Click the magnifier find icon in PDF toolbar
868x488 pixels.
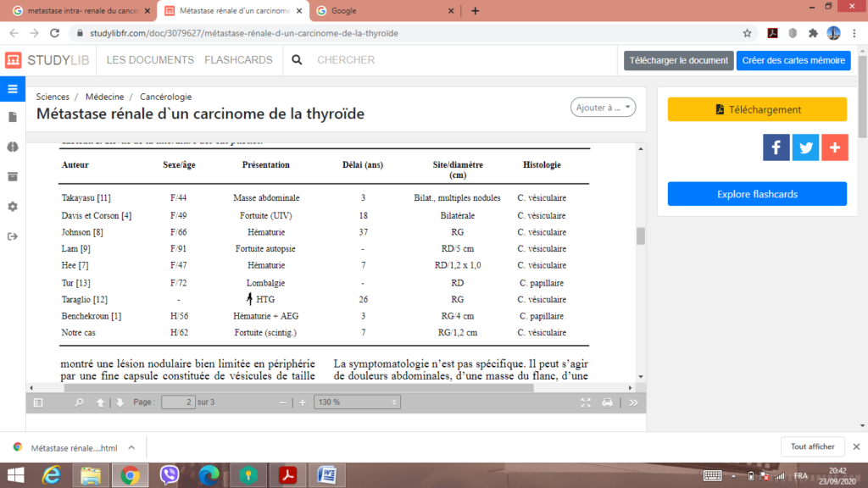coord(80,402)
